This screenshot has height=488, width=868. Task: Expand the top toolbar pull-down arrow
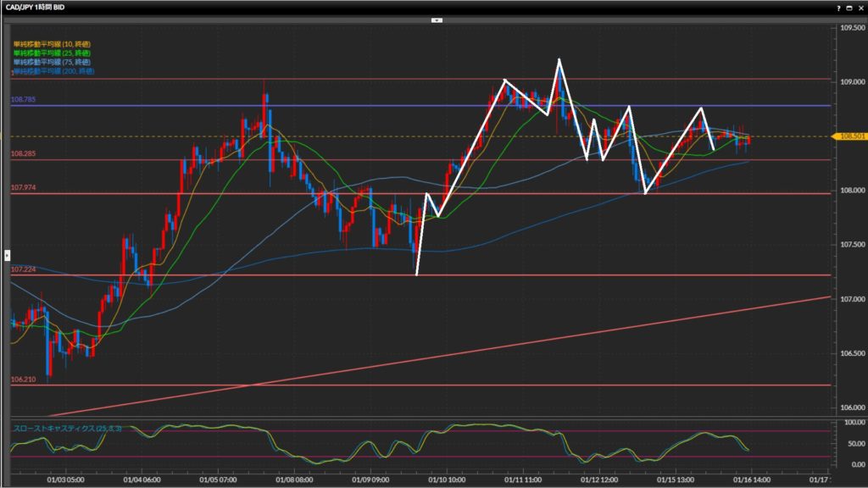pyautogui.click(x=437, y=19)
